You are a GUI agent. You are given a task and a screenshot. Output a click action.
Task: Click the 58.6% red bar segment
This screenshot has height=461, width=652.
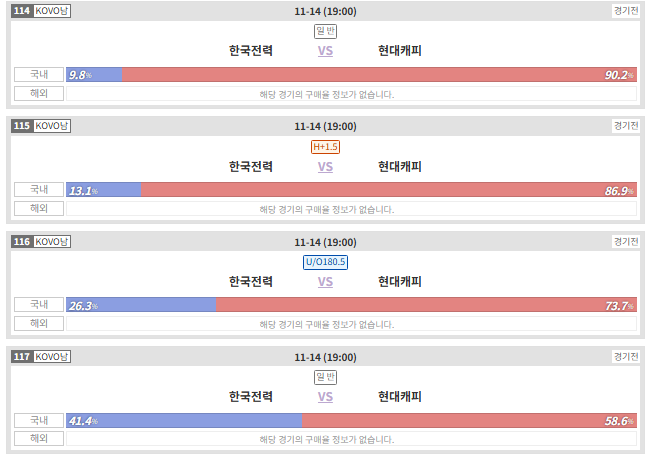click(469, 421)
